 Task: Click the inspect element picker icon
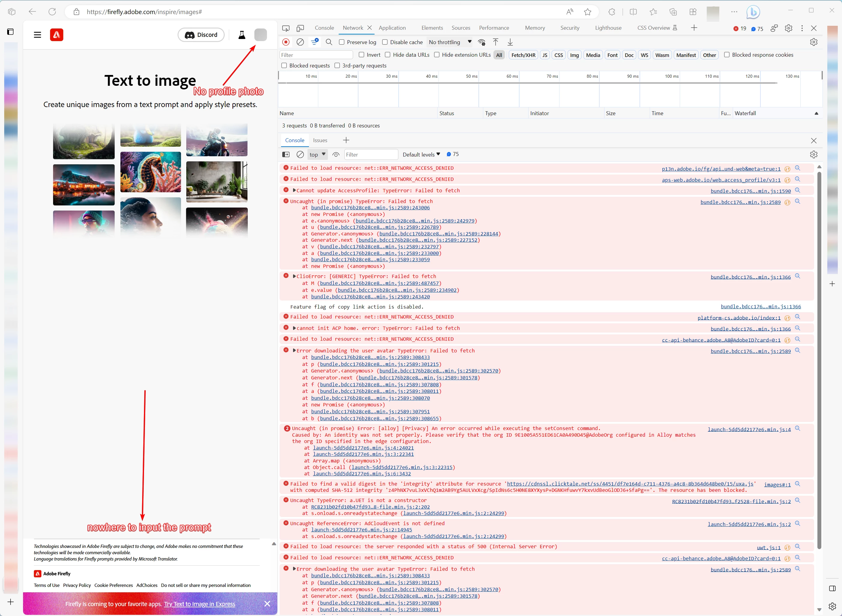[286, 28]
